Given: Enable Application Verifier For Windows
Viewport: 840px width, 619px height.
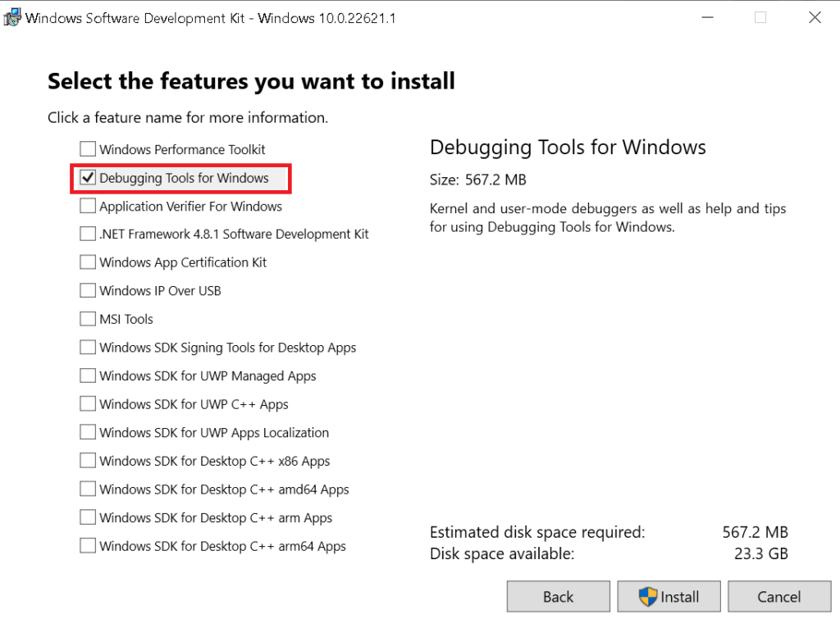Looking at the screenshot, I should 88,206.
